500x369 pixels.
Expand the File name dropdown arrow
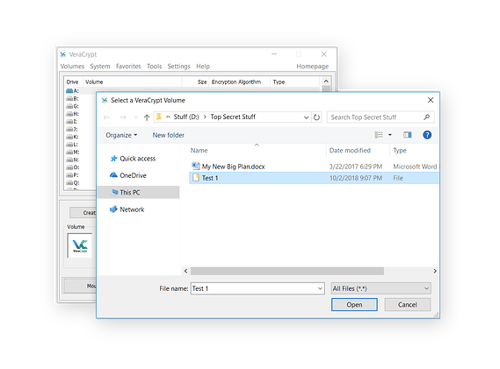[x=320, y=288]
